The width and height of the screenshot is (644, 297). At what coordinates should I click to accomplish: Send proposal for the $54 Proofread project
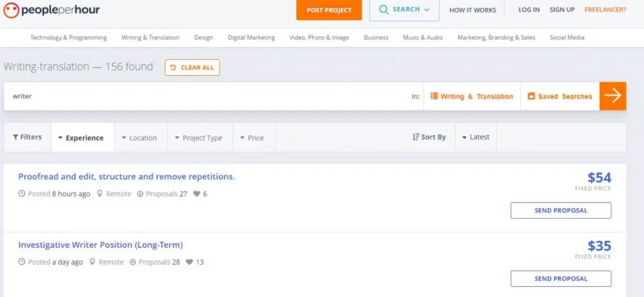point(560,210)
